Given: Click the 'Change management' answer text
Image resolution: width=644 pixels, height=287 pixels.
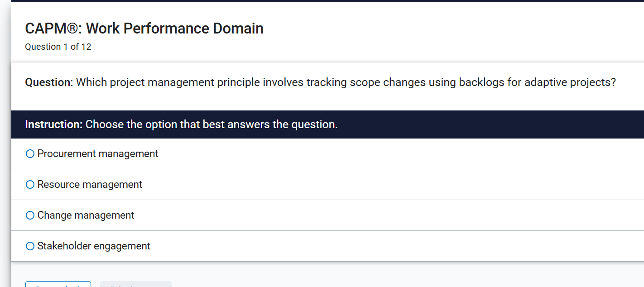Looking at the screenshot, I should pyautogui.click(x=86, y=215).
